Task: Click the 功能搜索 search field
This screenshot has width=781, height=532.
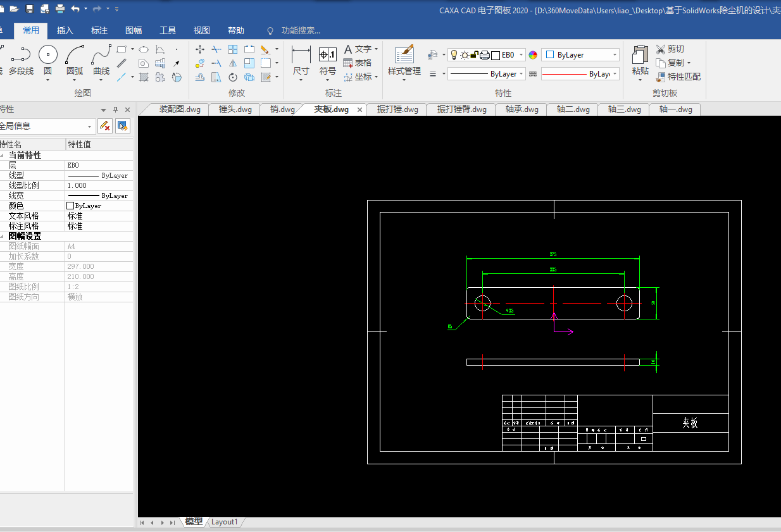Action: 301,30
